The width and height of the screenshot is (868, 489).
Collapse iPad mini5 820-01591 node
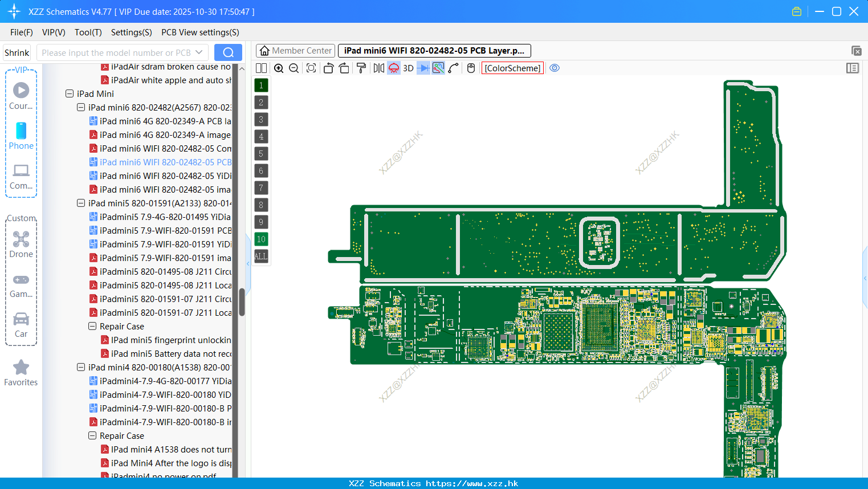click(81, 203)
